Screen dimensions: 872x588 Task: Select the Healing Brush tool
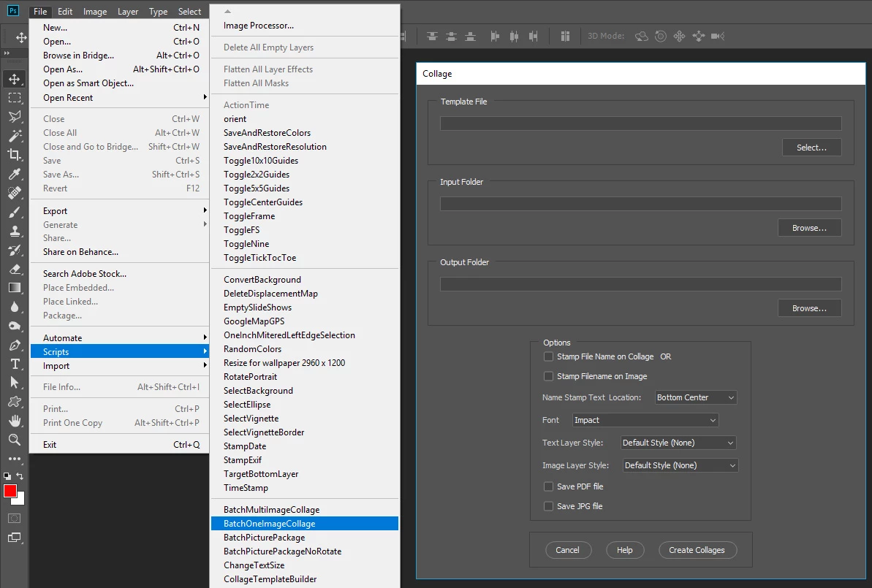pyautogui.click(x=15, y=193)
